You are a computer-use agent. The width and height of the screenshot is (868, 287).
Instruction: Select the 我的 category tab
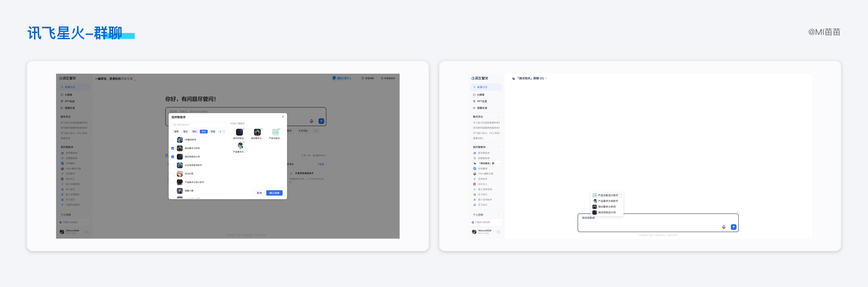194,131
